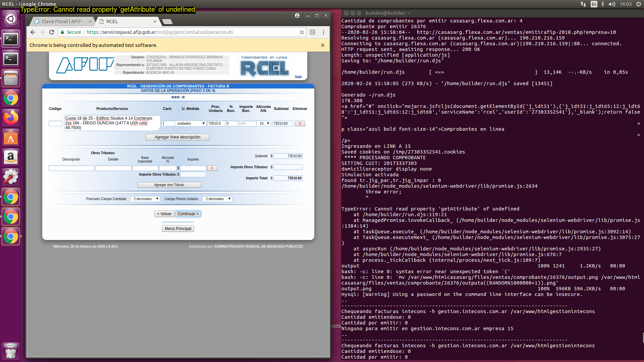
Task: Click Continuar button
Action: point(188,214)
